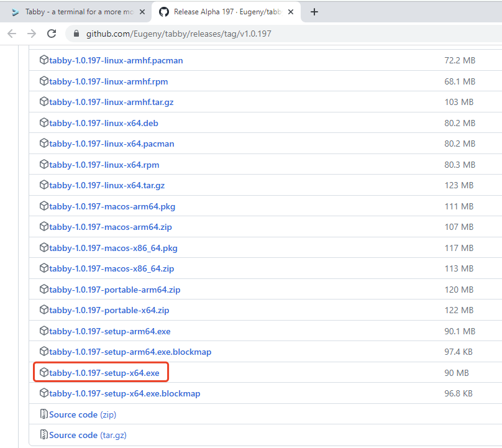Download tabby-1.0.197-macos-arm64.zip
The width and height of the screenshot is (502, 448).
[x=111, y=227]
